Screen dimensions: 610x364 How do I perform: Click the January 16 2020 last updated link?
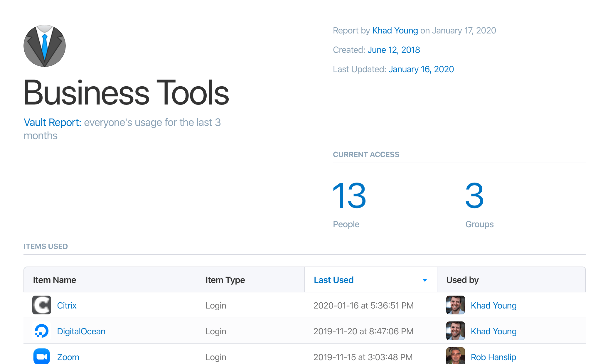click(422, 69)
